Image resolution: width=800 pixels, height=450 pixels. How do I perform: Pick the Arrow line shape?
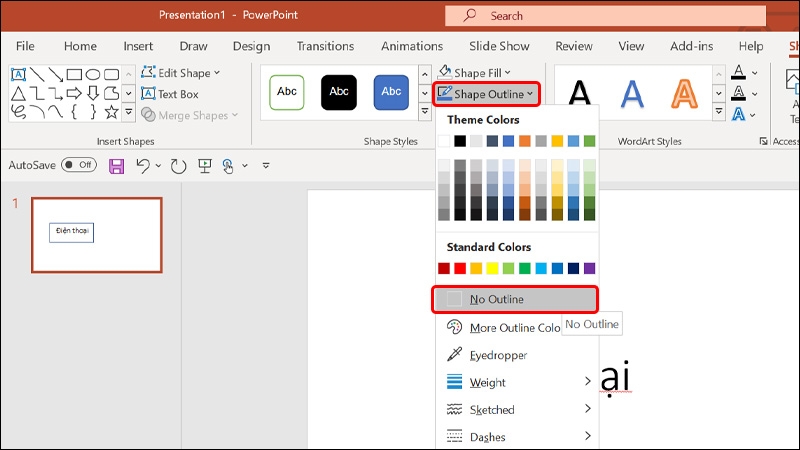pos(56,74)
